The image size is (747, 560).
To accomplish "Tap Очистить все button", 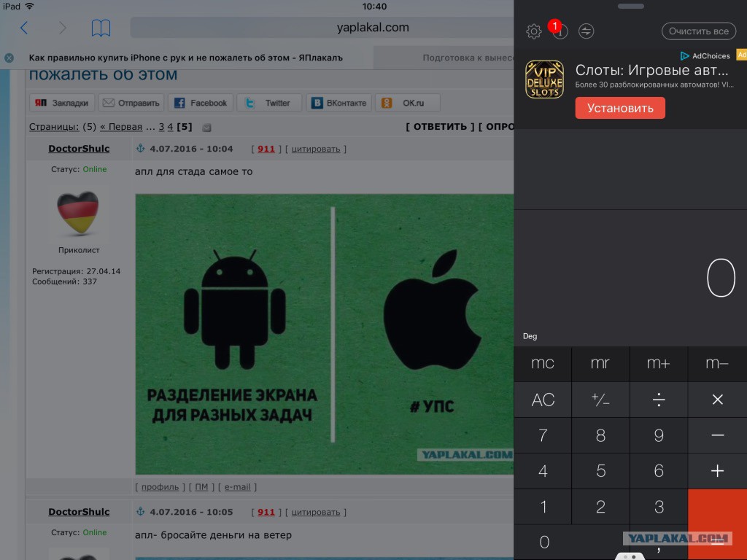I will (698, 31).
